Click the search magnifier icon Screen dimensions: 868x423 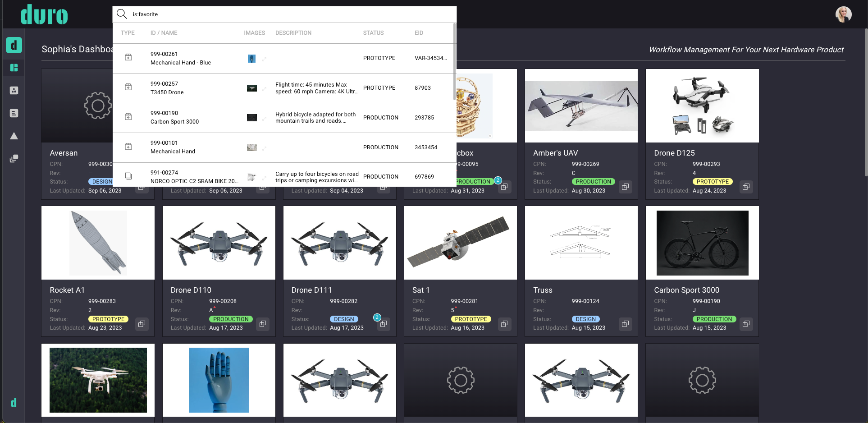(x=121, y=14)
